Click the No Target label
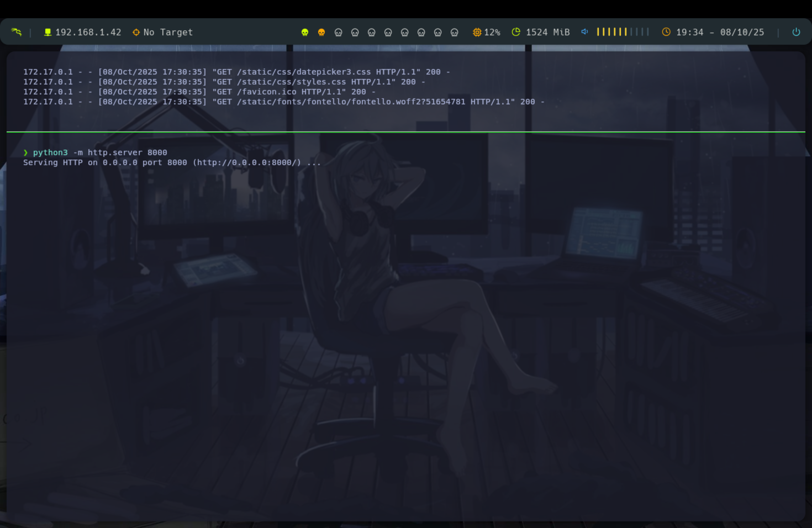812x528 pixels. (168, 32)
